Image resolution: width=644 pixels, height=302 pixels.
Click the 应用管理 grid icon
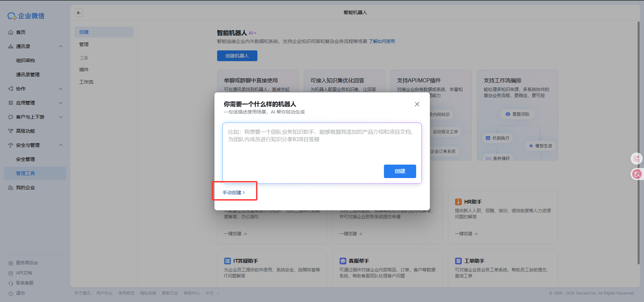pos(11,103)
